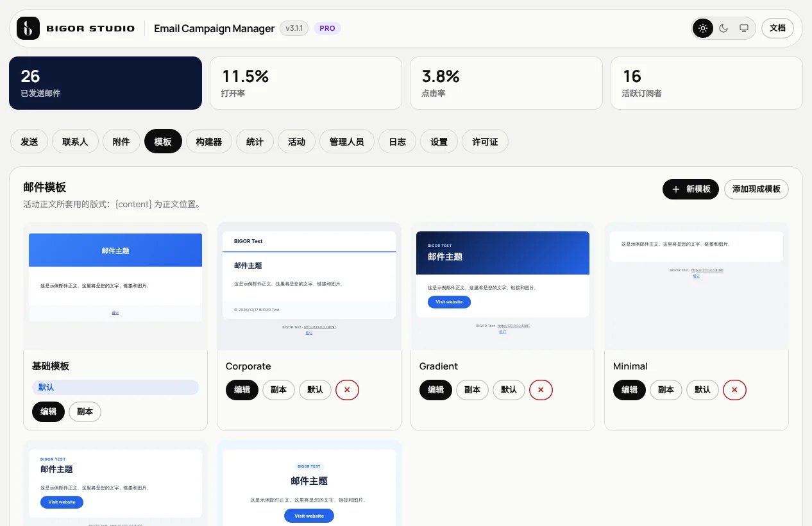This screenshot has width=812, height=526.
Task: View the 日志 tab
Action: tap(398, 142)
